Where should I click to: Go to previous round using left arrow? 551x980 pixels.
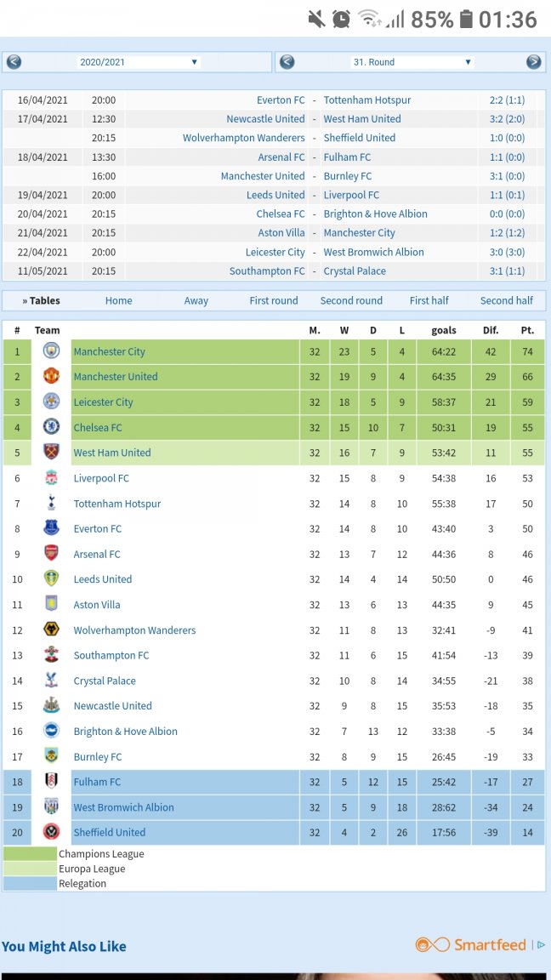(x=287, y=62)
